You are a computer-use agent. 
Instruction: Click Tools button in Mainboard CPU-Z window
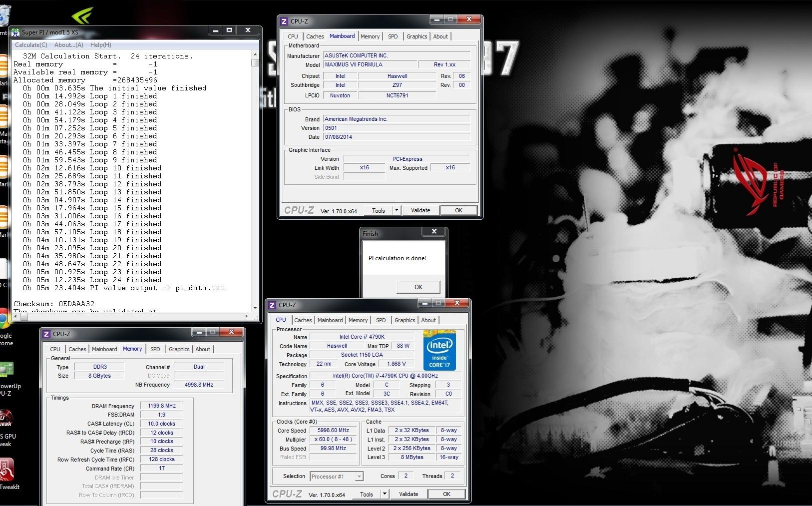pos(379,210)
